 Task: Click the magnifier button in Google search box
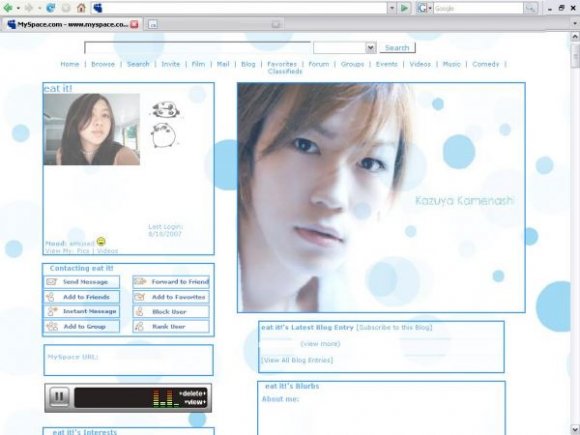pos(530,8)
